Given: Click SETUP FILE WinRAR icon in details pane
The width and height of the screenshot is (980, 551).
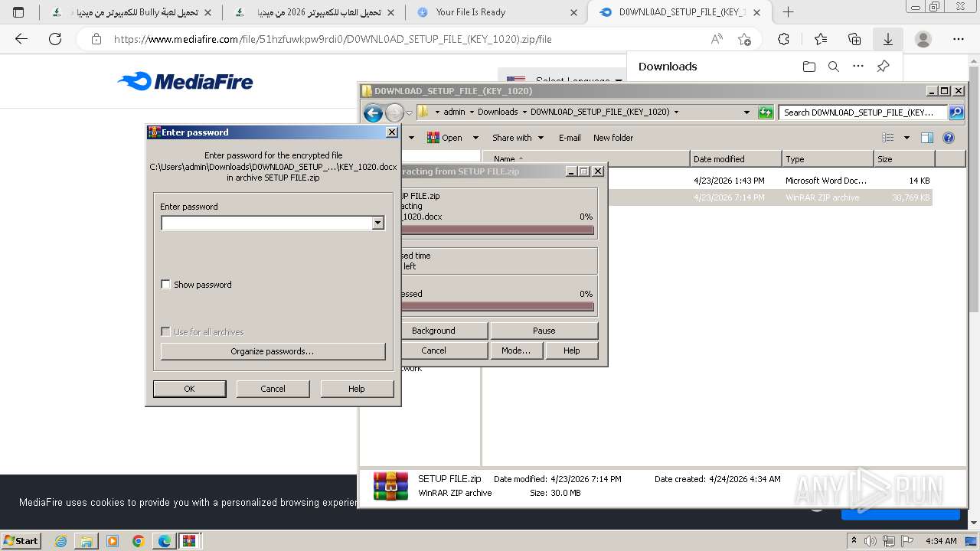Looking at the screenshot, I should (390, 486).
